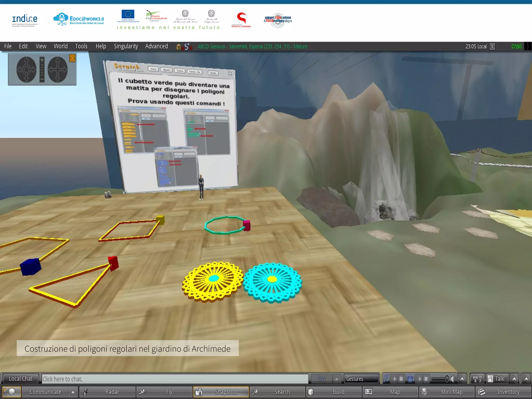The width and height of the screenshot is (532, 399).
Task: Close the camera controls floater
Action: click(x=72, y=58)
